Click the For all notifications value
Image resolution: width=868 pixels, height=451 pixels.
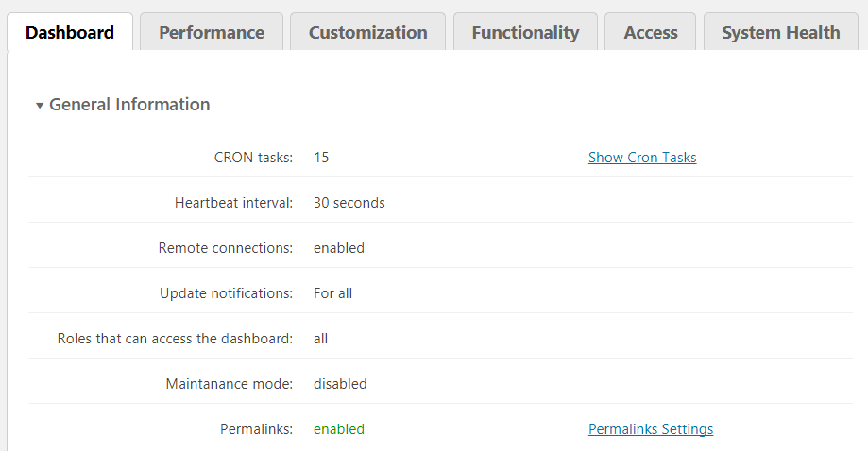(x=332, y=293)
